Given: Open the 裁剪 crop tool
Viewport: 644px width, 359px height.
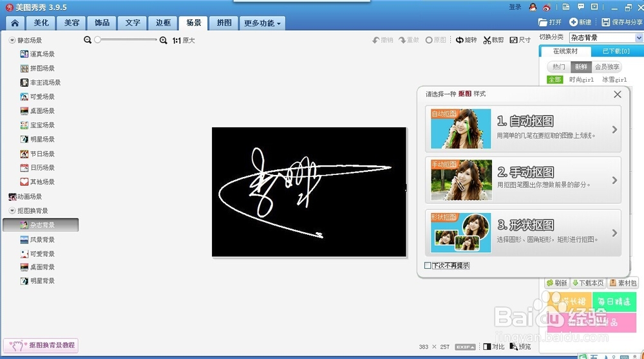Looking at the screenshot, I should click(x=493, y=40).
